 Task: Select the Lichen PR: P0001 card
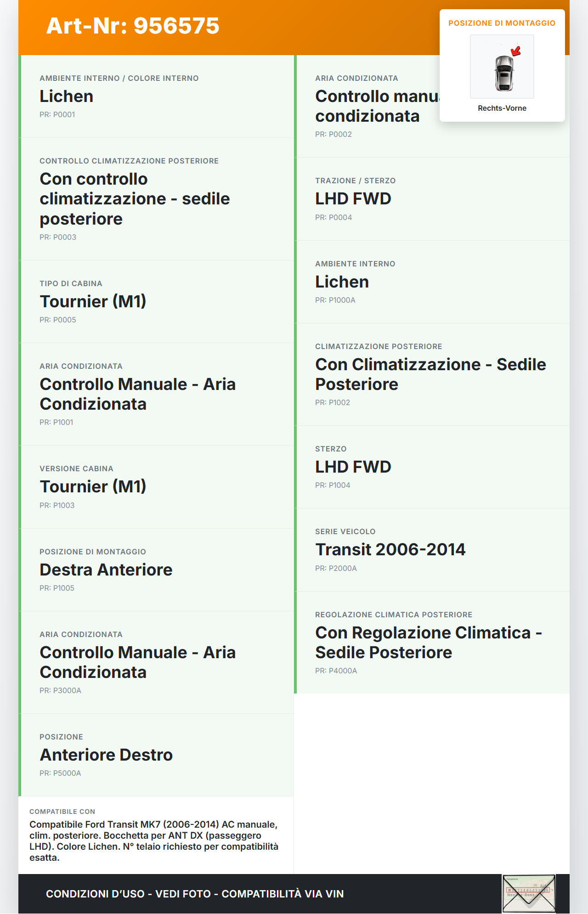(156, 96)
